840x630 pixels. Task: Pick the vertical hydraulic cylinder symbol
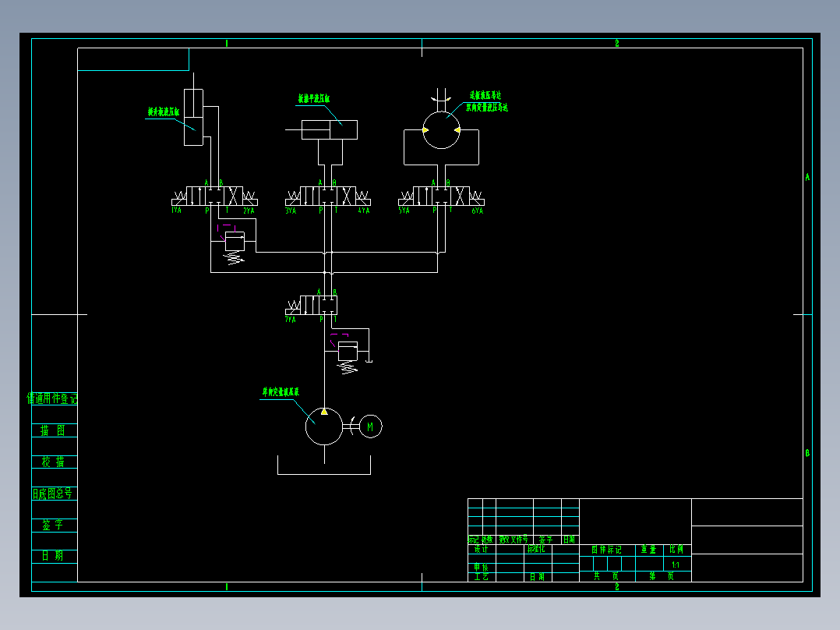[x=193, y=117]
